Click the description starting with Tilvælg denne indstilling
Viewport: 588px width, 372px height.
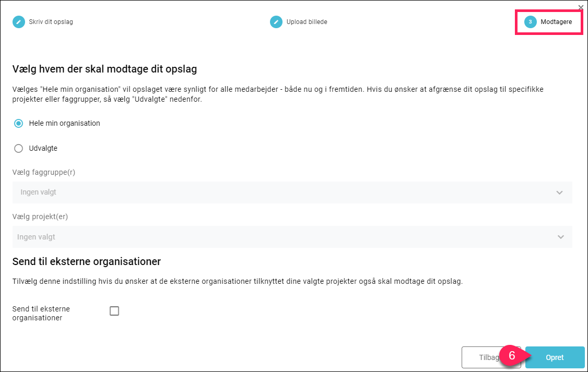pos(238,281)
